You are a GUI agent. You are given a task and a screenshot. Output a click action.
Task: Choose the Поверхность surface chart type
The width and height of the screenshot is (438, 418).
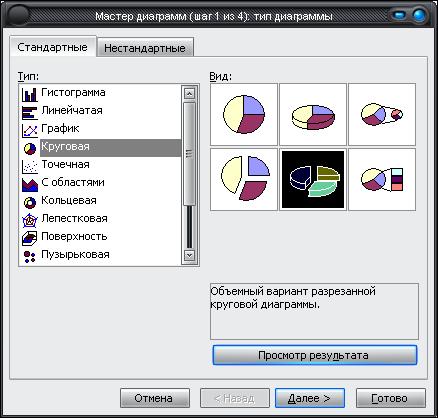64,237
